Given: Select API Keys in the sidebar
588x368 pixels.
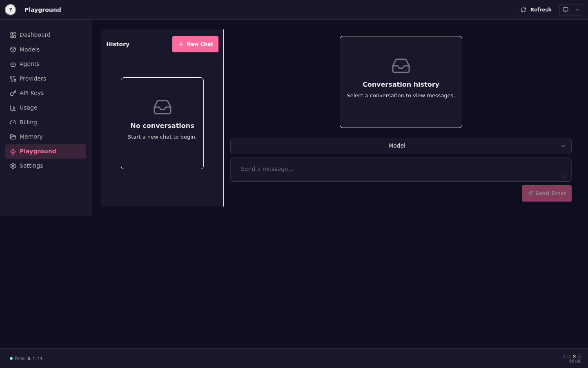Looking at the screenshot, I should 45,93.
